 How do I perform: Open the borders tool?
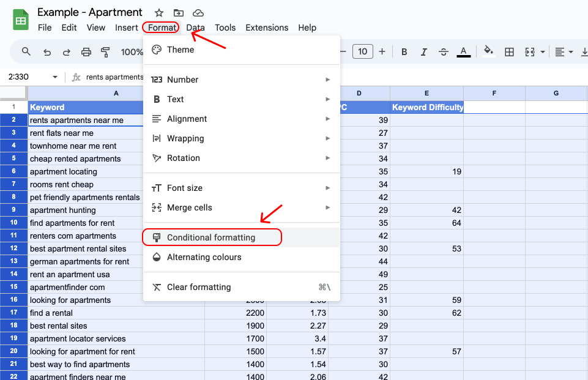(x=509, y=51)
